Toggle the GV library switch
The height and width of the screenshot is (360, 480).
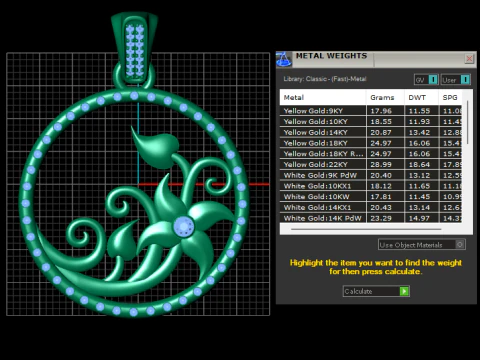coord(426,80)
